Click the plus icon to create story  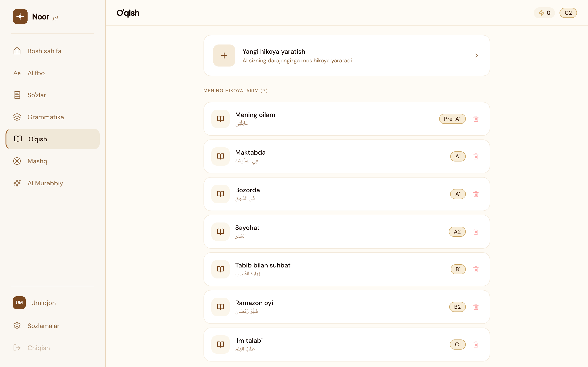[x=224, y=56]
